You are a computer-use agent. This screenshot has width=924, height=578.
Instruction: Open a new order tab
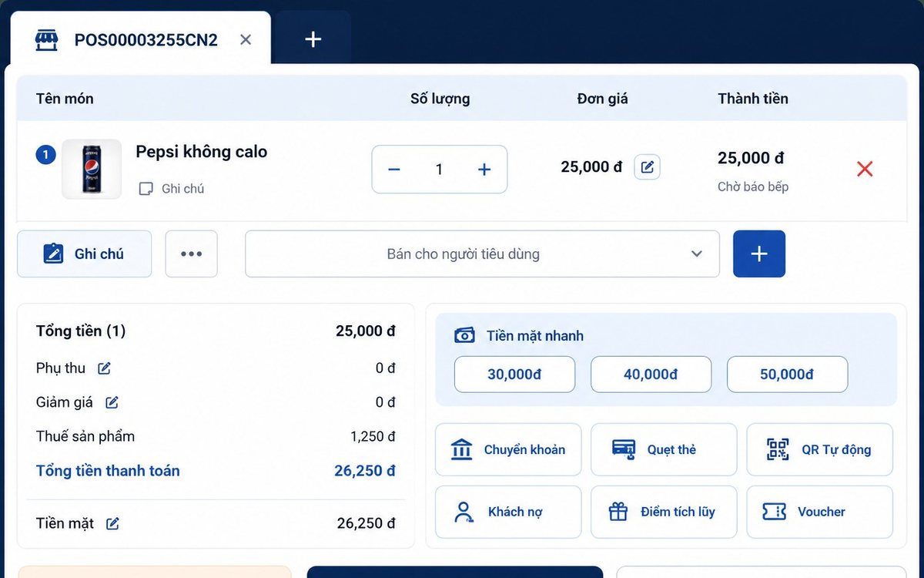pos(313,39)
